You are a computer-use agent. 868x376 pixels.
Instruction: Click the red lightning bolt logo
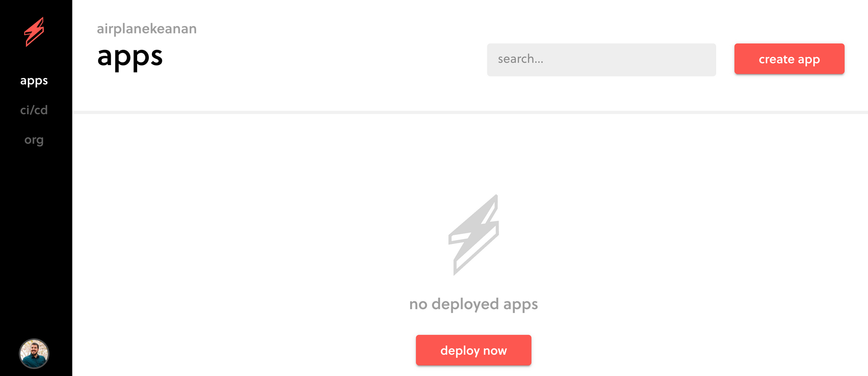click(x=34, y=32)
